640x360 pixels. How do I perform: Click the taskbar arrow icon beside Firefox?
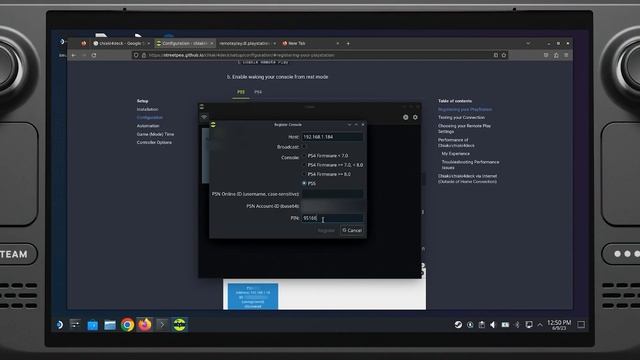pyautogui.click(x=162, y=325)
